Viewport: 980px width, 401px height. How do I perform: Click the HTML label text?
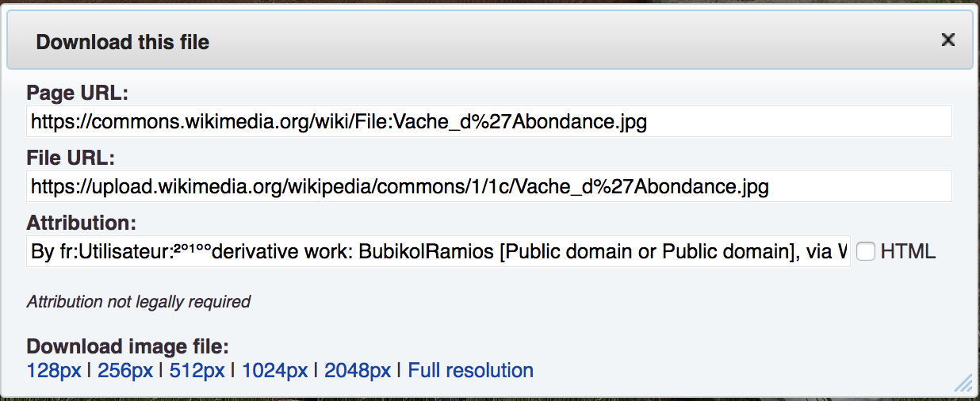pyautogui.click(x=908, y=252)
